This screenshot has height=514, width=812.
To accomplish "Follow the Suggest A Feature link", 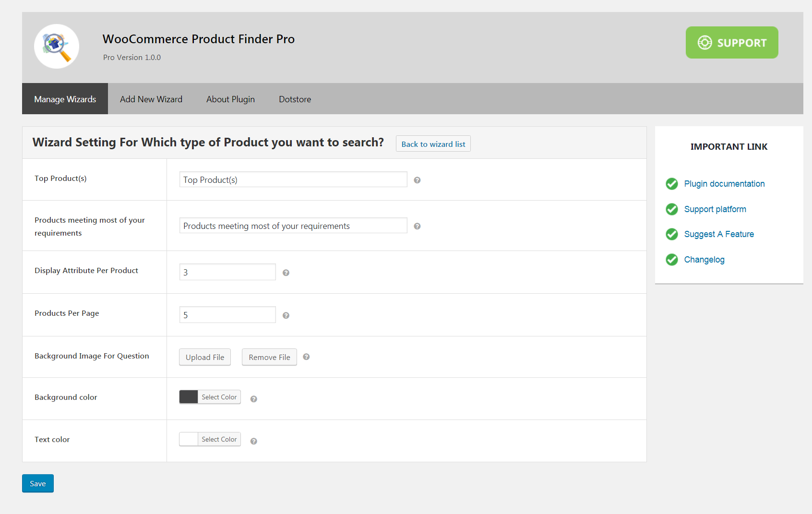I will coord(719,234).
